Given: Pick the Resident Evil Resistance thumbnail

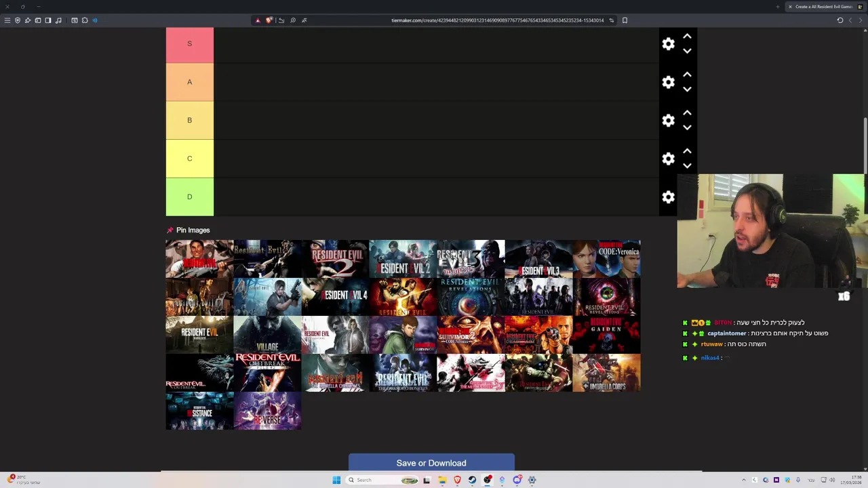Looking at the screenshot, I should (199, 411).
